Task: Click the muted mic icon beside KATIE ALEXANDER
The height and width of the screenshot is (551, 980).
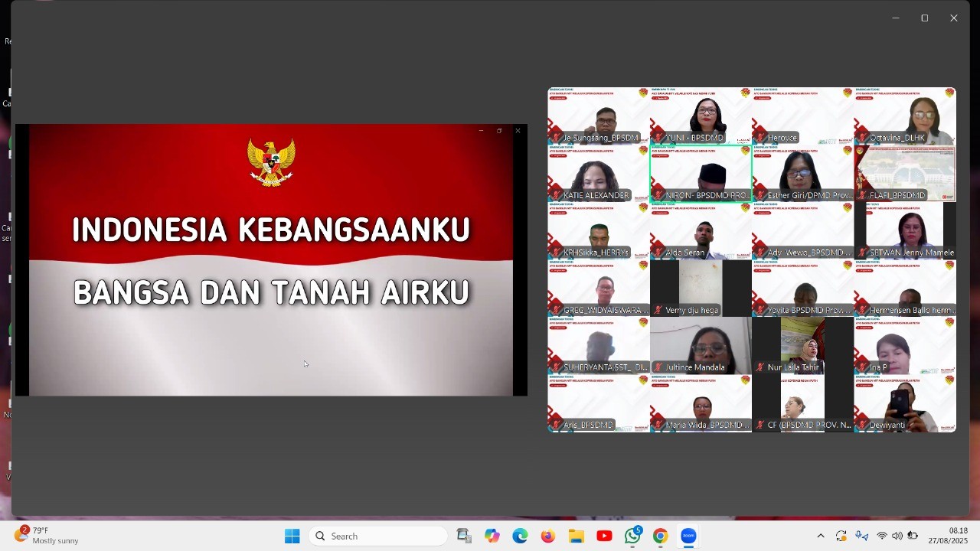Action: coord(557,195)
